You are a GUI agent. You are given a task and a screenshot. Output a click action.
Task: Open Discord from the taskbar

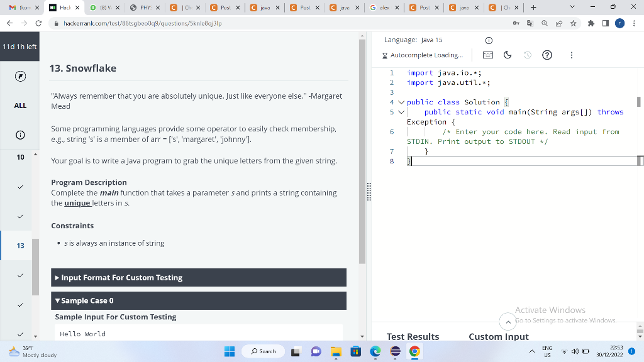pos(315,351)
